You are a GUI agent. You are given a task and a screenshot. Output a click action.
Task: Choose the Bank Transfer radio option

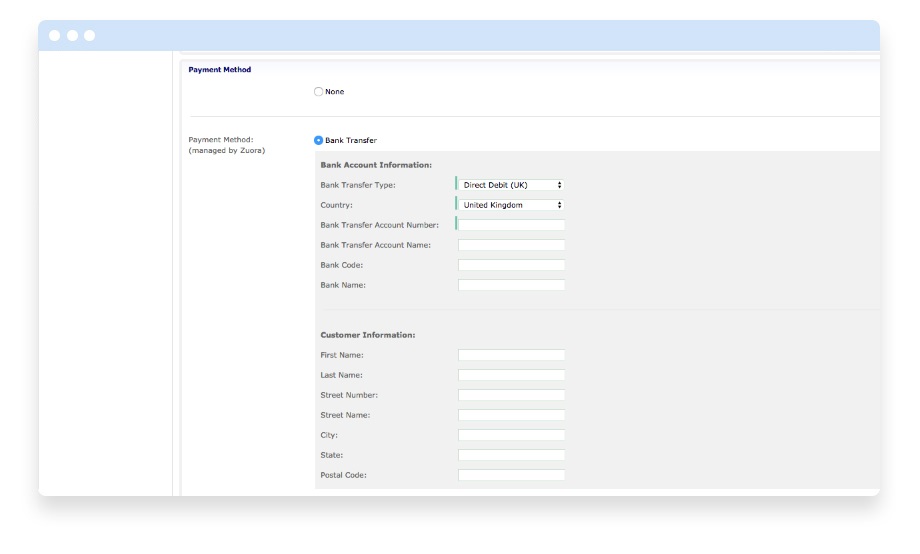[319, 141]
